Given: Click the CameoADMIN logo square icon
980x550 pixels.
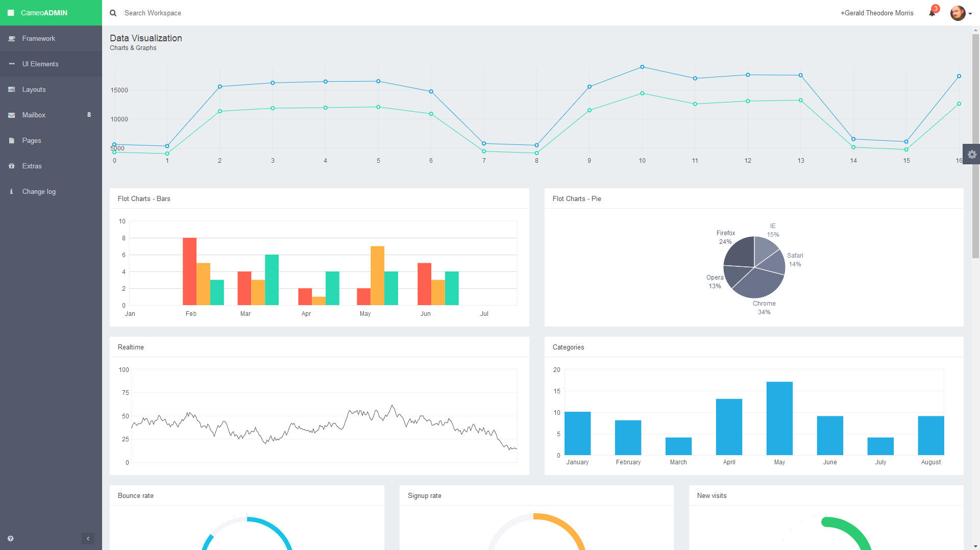Looking at the screenshot, I should [11, 13].
